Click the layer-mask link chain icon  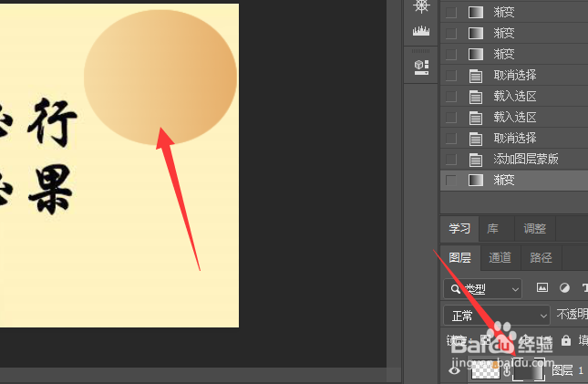tap(507, 371)
